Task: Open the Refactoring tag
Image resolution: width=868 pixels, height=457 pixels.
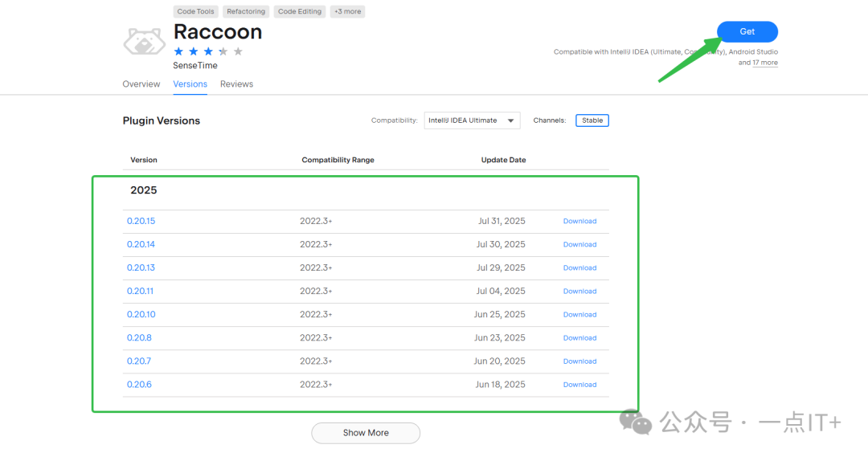Action: click(x=246, y=11)
